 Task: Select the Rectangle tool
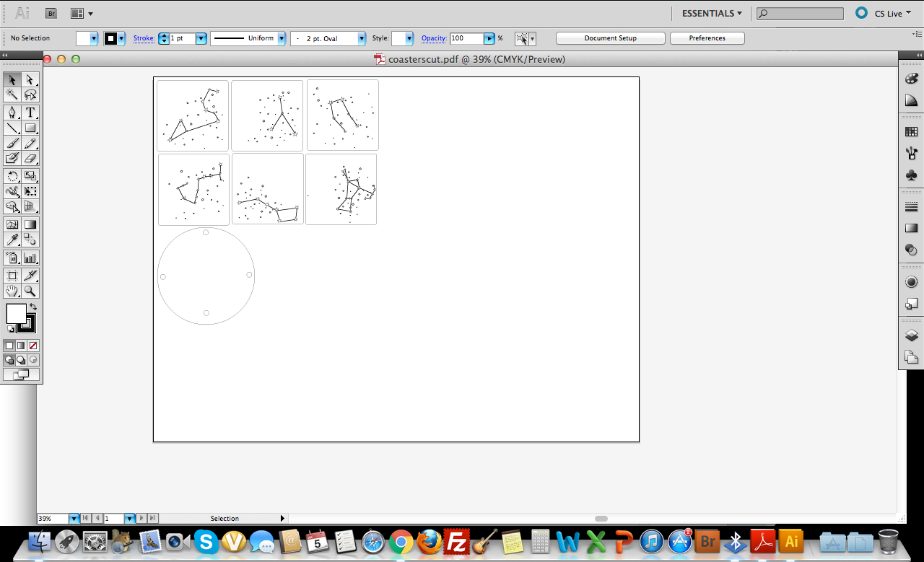coord(30,128)
